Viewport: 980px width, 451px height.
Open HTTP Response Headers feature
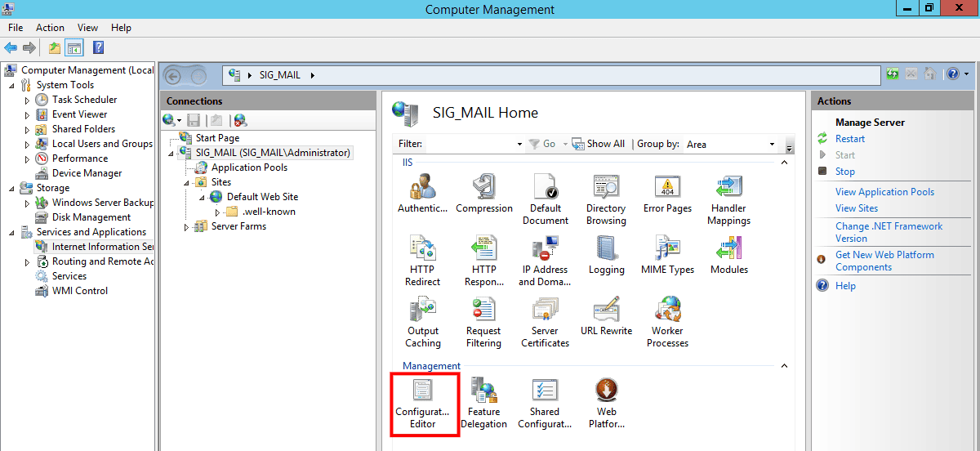pyautogui.click(x=484, y=261)
